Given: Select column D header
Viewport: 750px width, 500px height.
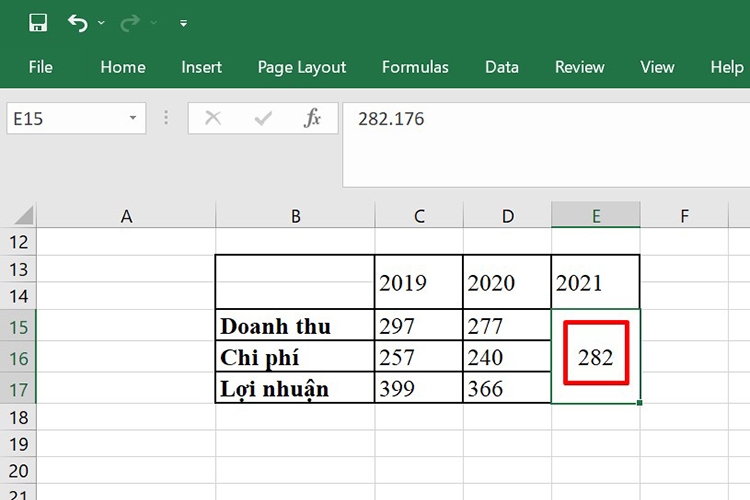Looking at the screenshot, I should [507, 216].
